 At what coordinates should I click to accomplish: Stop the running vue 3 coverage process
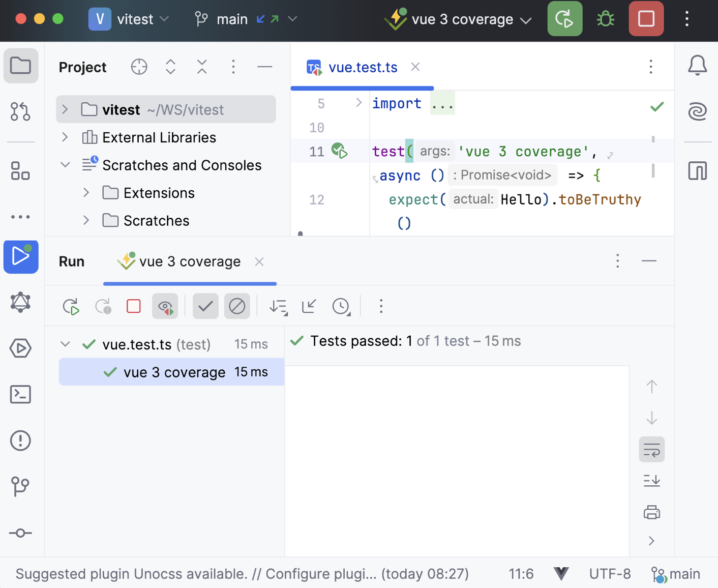(x=646, y=19)
